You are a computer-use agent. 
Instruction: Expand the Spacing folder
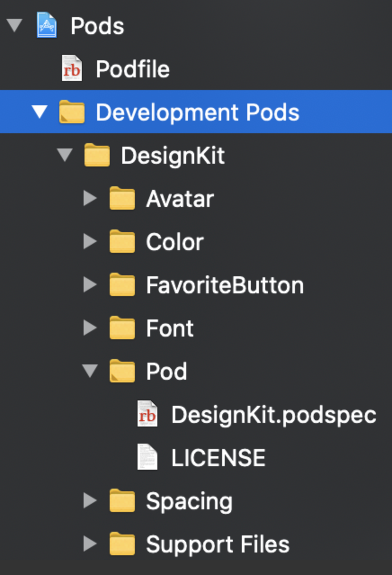point(90,501)
